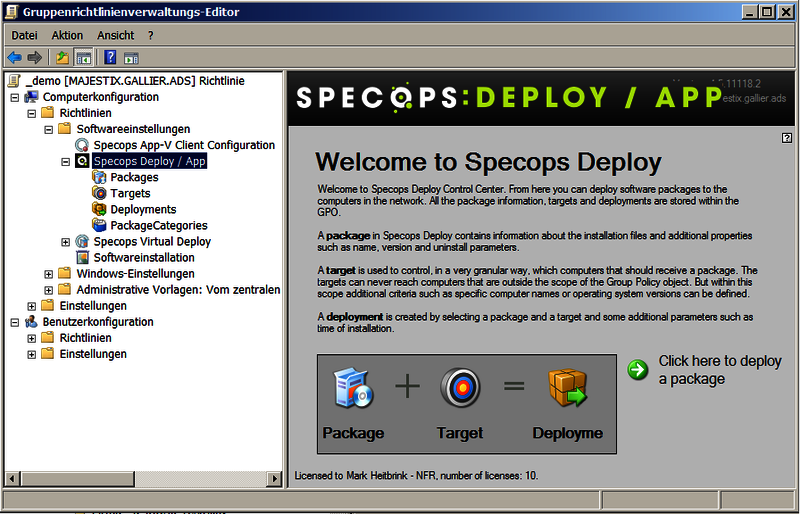Click 'Click here to deploy a package' link
The image size is (800, 514).
720,370
